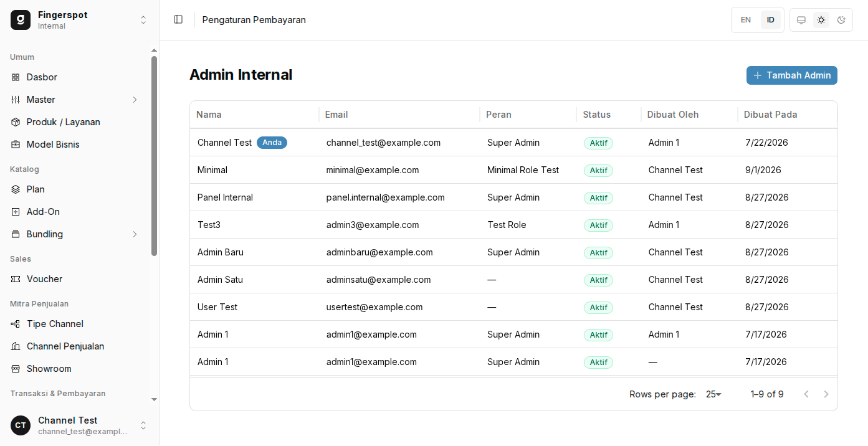Click the Pengaturan Pembayaran breadcrumb title
The width and height of the screenshot is (868, 446).
tap(254, 20)
